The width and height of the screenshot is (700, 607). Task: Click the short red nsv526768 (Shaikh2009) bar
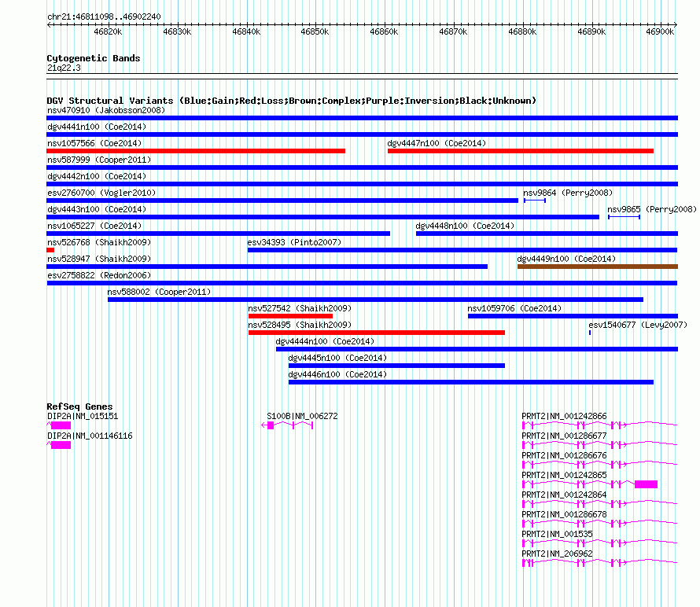tap(50, 250)
